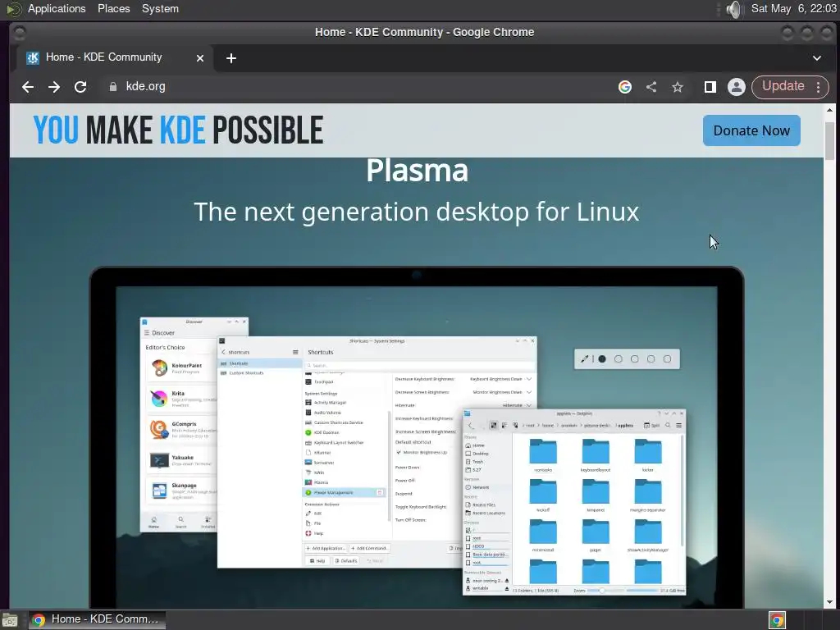Click the site lock icon
Screen dimensions: 840x630
click(x=112, y=87)
